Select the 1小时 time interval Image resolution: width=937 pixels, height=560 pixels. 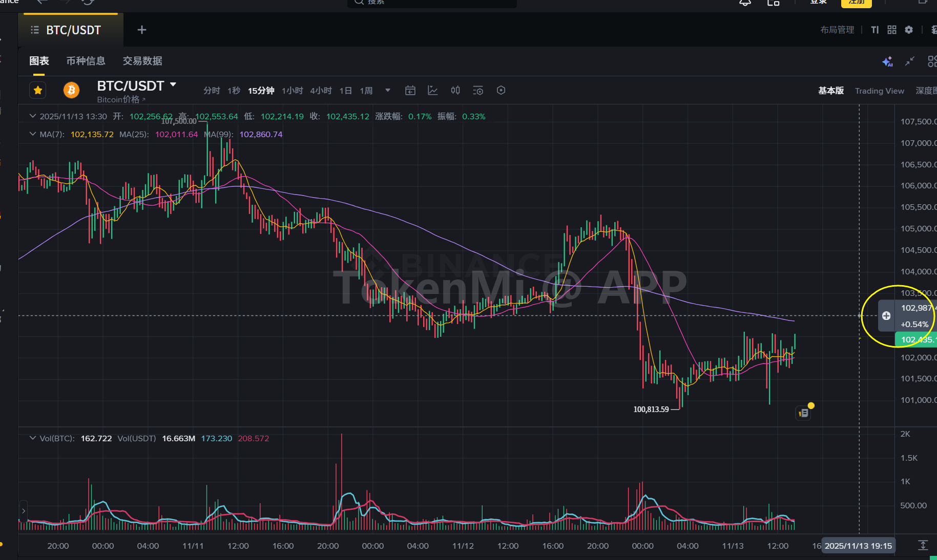[x=292, y=91]
